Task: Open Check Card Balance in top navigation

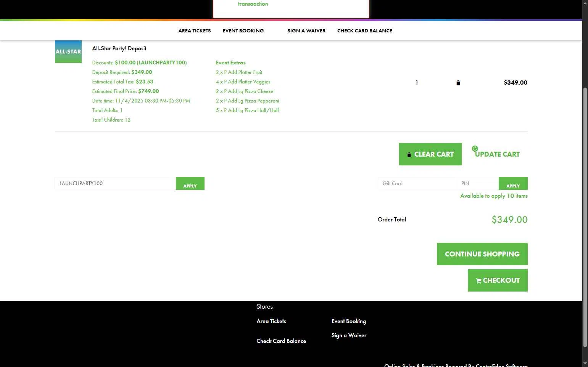Action: point(365,30)
